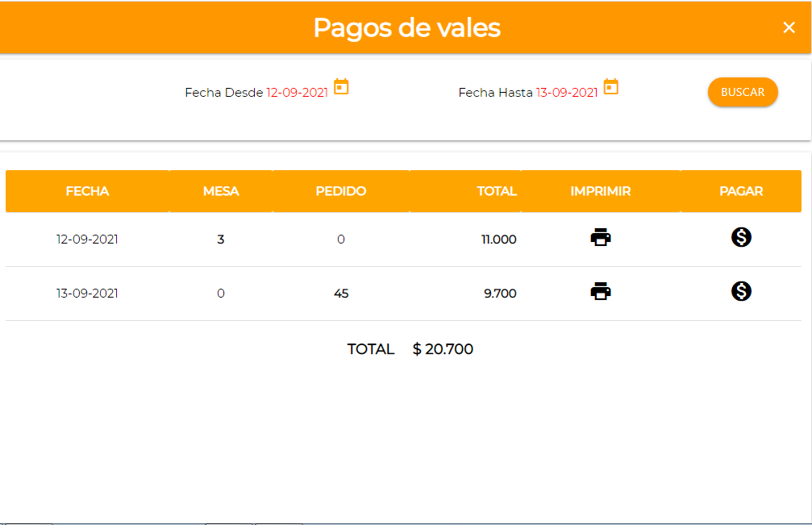Click the $ 20.700 grand total
This screenshot has width=812, height=525.
(x=443, y=349)
